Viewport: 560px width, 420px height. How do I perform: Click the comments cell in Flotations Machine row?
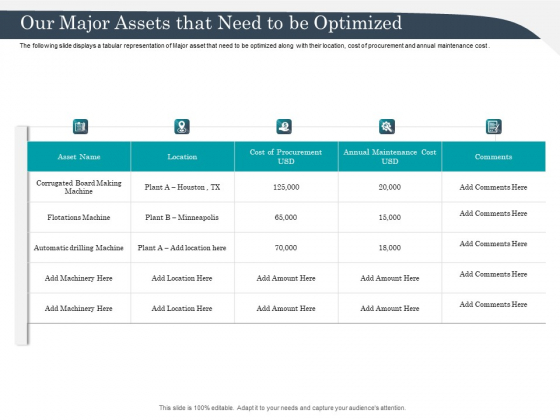click(x=494, y=217)
